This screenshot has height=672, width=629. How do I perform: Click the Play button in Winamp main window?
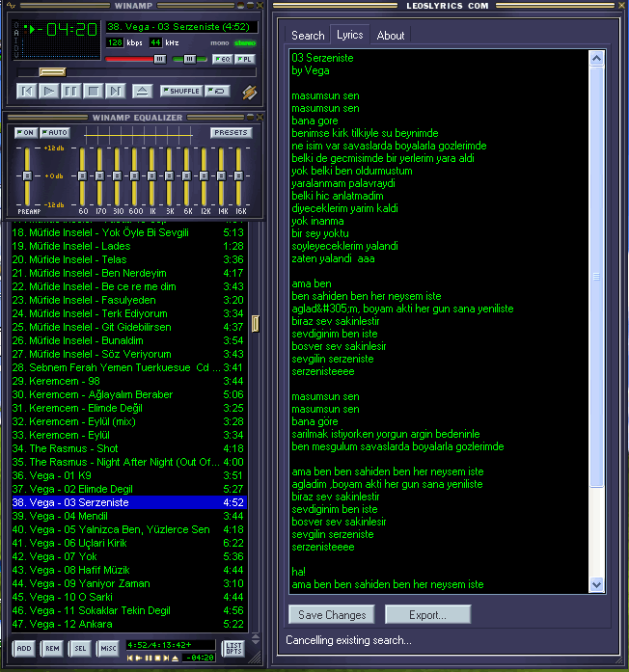[x=49, y=91]
